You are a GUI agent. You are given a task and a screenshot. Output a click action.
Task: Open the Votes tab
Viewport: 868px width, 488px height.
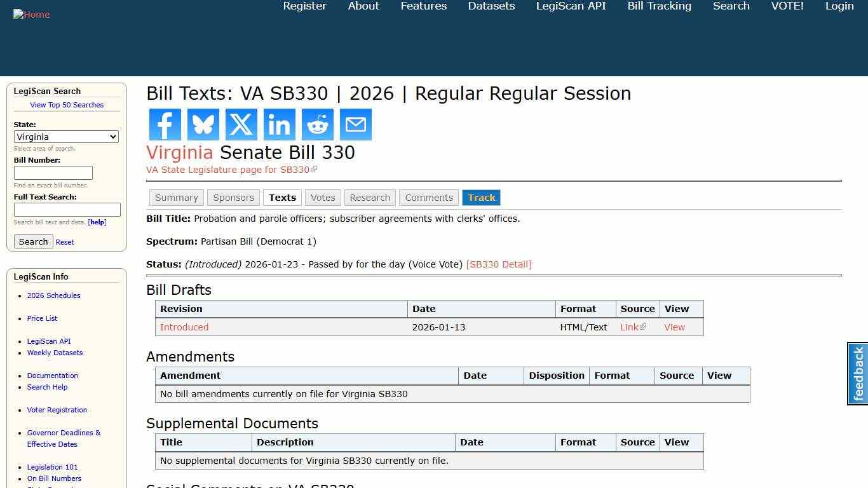[x=323, y=198]
